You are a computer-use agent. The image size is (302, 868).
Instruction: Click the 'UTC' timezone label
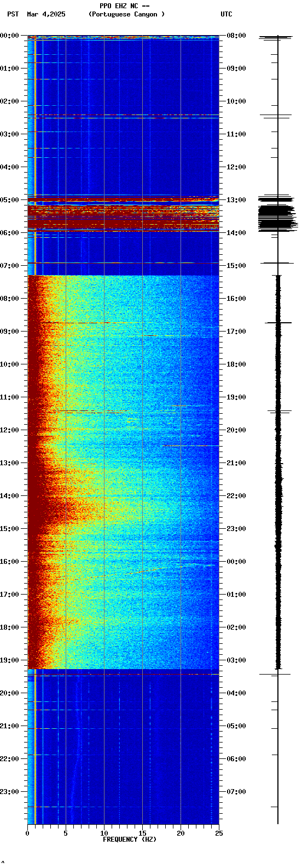(226, 14)
